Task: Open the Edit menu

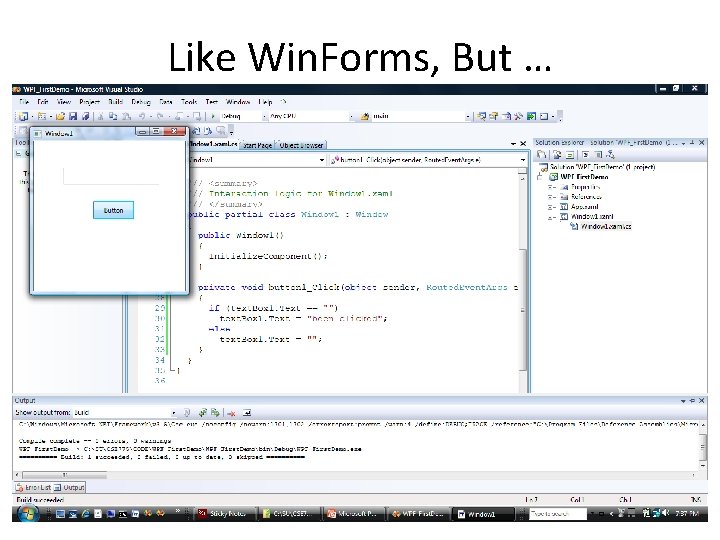Action: pos(43,102)
